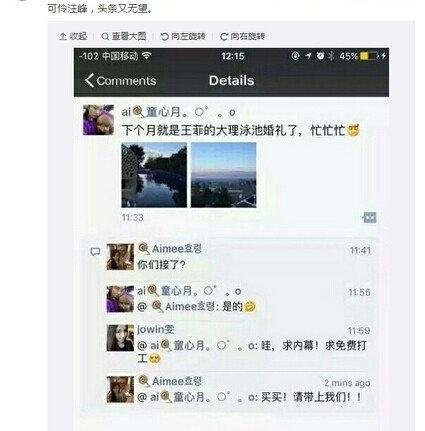The height and width of the screenshot is (431, 425).
Task: Open jowin's profile avatar
Action: [x=120, y=338]
